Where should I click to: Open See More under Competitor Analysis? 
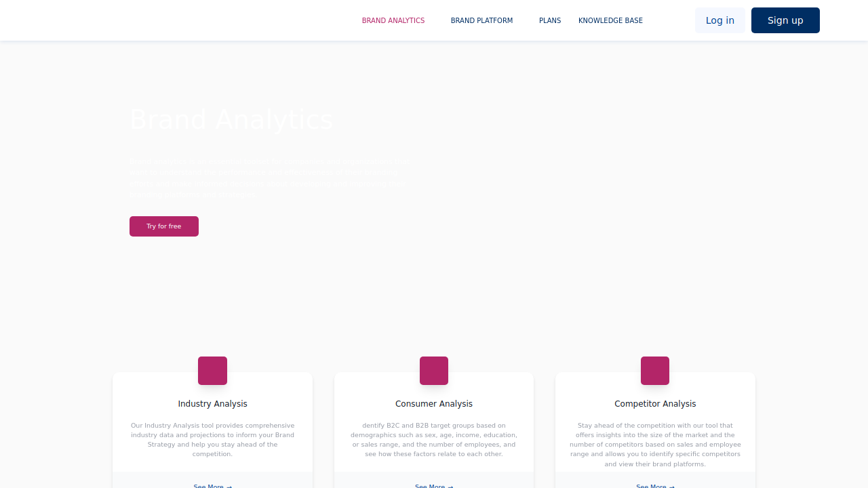(x=655, y=485)
